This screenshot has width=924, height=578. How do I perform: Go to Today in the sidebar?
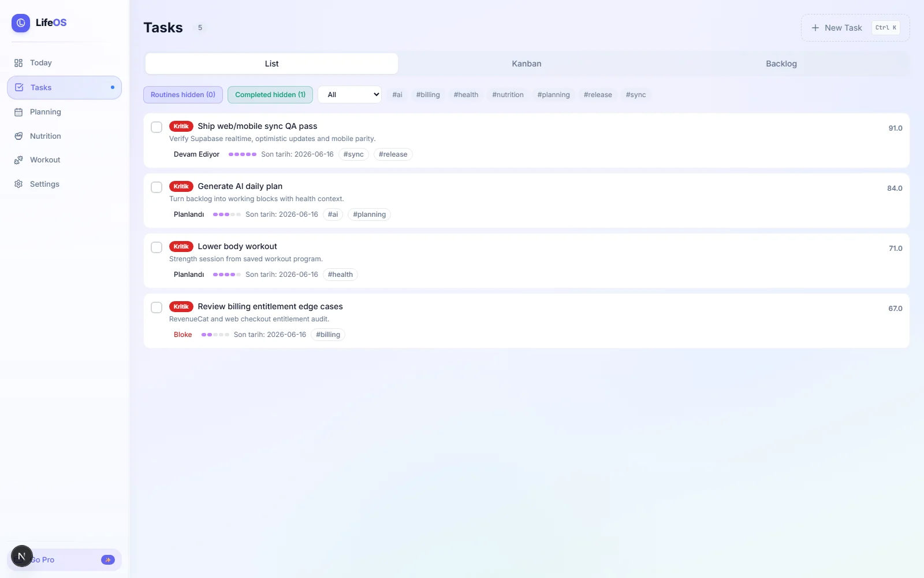click(x=64, y=63)
